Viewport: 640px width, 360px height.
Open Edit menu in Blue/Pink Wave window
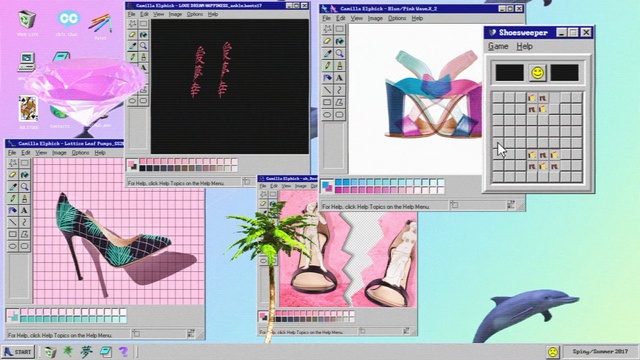341,18
